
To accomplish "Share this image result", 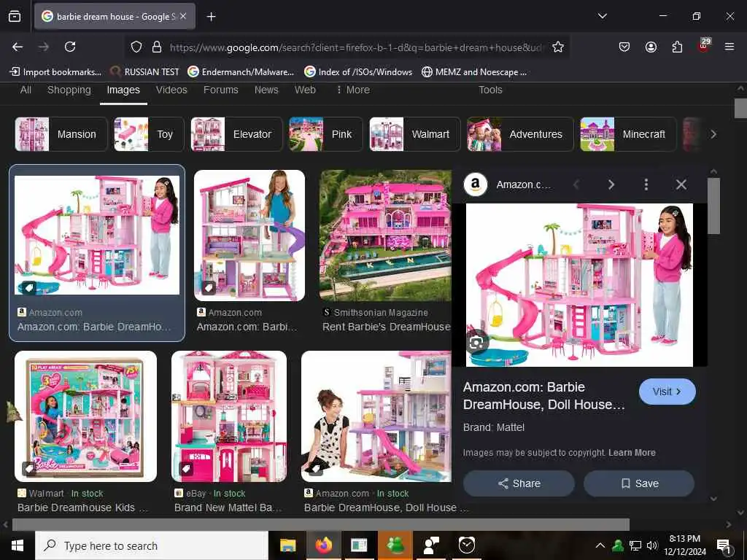I will point(519,483).
